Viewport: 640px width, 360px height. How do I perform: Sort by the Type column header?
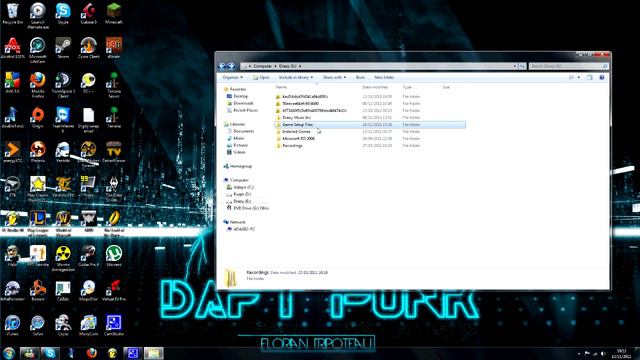(x=407, y=87)
